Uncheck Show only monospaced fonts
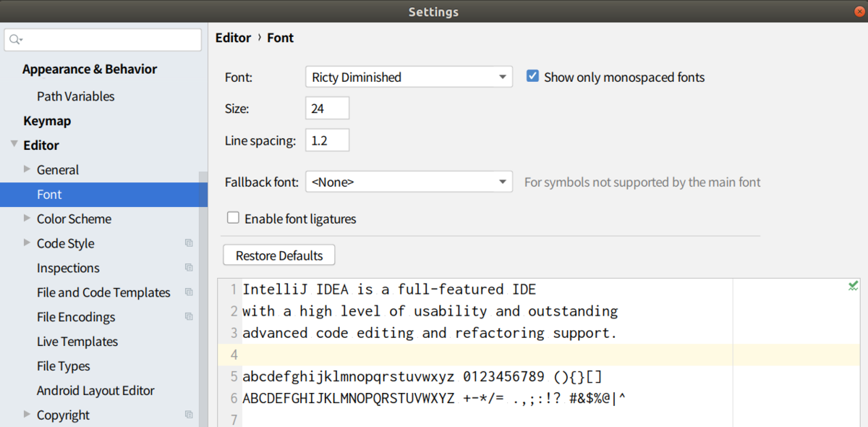Screen dimensions: 868x427 pos(532,76)
